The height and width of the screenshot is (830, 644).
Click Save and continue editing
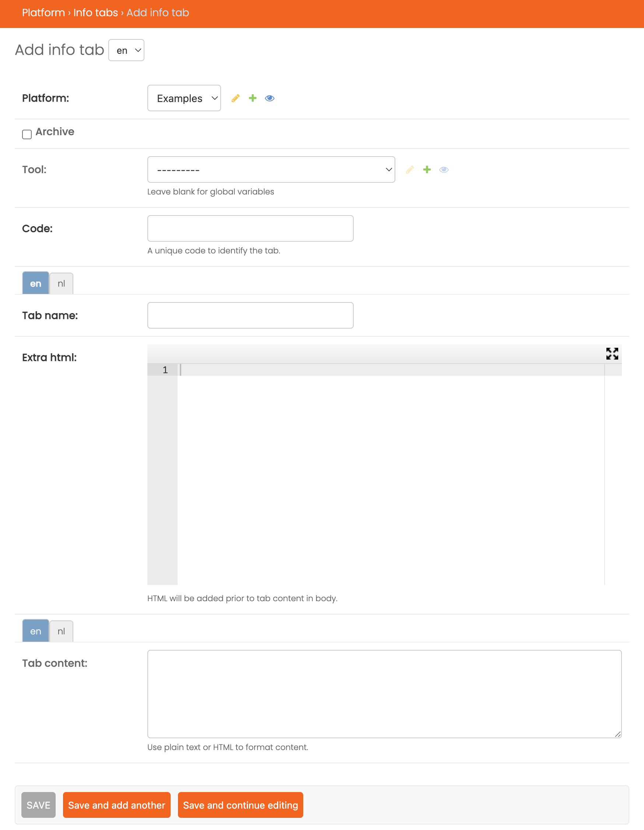(240, 805)
